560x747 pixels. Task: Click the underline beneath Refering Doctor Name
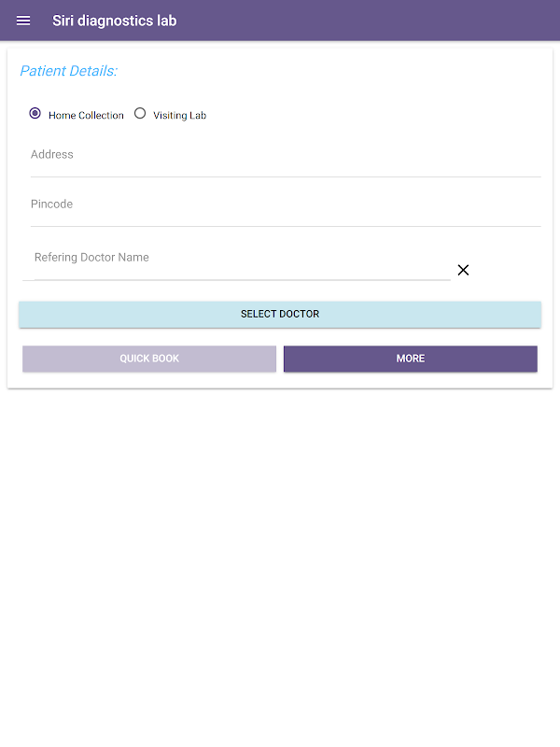pyautogui.click(x=241, y=279)
